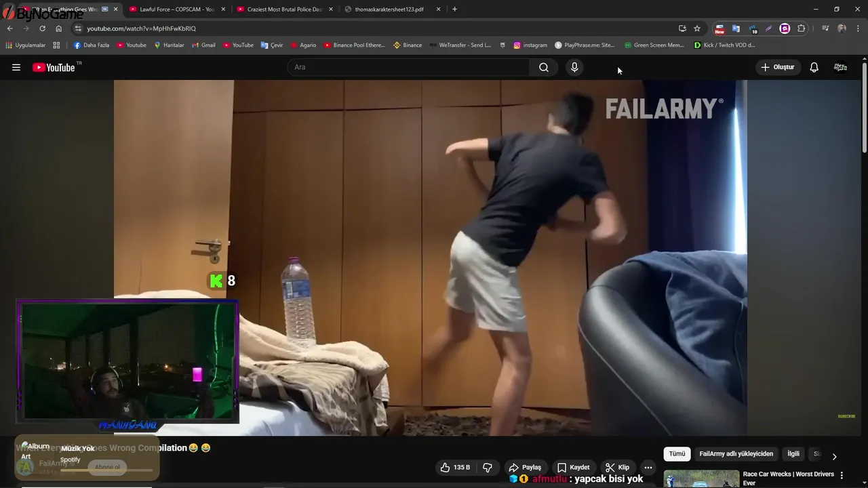
Task: Open the instagram bookmark
Action: coord(530,45)
